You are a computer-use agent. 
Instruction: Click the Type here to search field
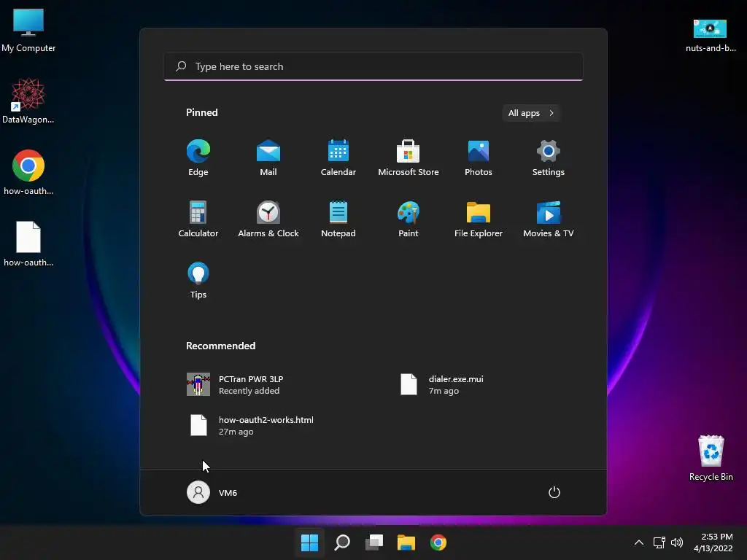[x=373, y=66]
